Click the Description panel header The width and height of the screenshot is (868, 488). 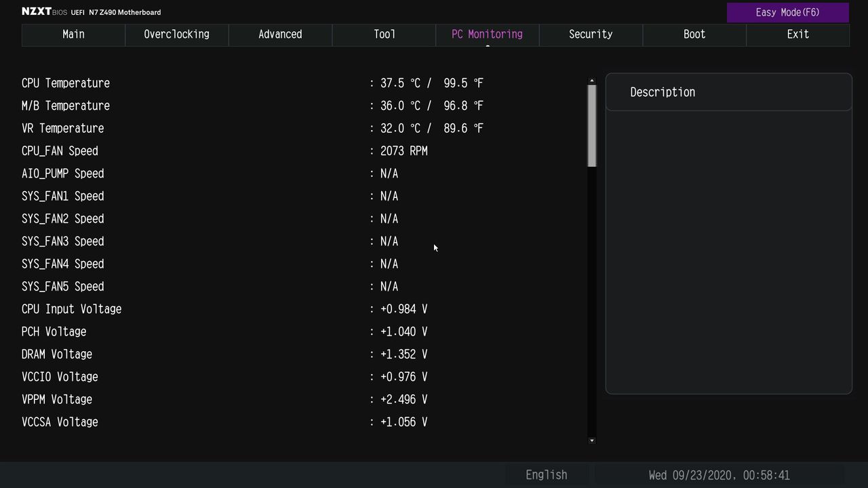click(728, 92)
